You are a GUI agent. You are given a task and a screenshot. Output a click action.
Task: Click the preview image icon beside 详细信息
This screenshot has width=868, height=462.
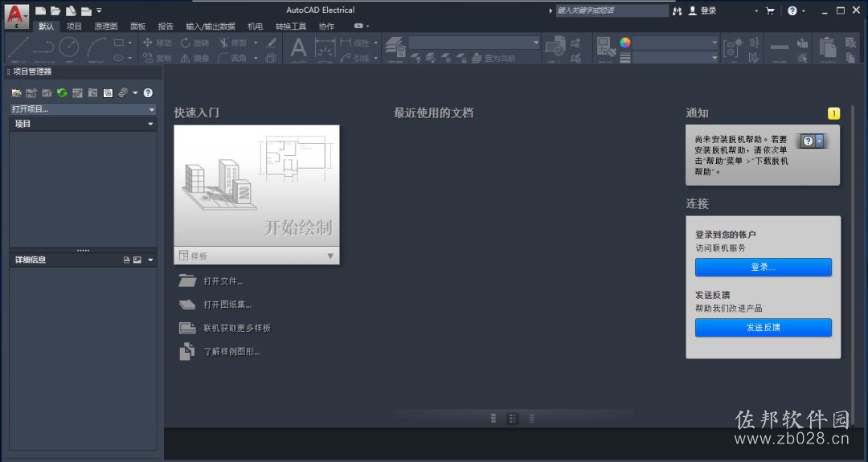tap(137, 260)
